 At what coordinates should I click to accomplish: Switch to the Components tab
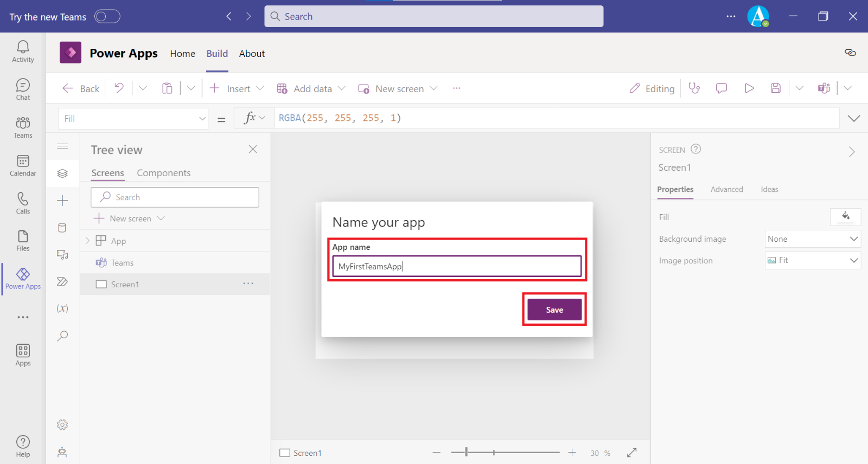(x=163, y=173)
